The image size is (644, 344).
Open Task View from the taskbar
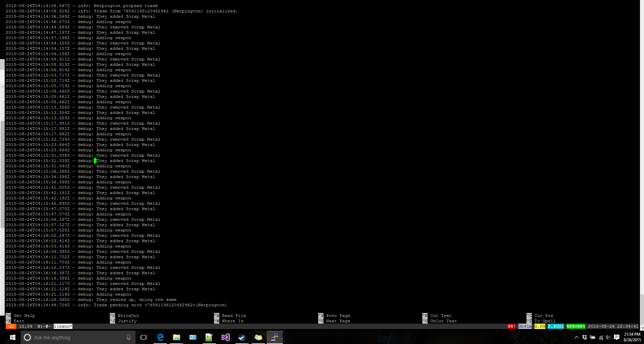coord(144,337)
